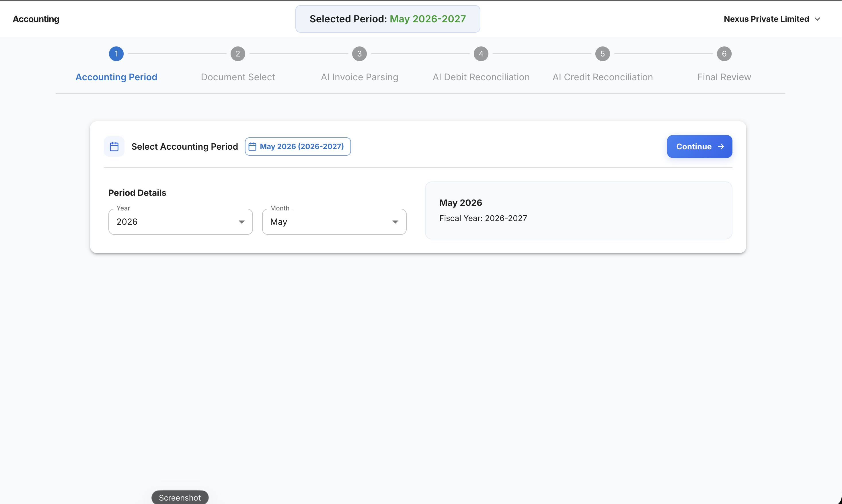Click the small calendar icon in May 2026 chip
The image size is (842, 504).
pyautogui.click(x=252, y=146)
